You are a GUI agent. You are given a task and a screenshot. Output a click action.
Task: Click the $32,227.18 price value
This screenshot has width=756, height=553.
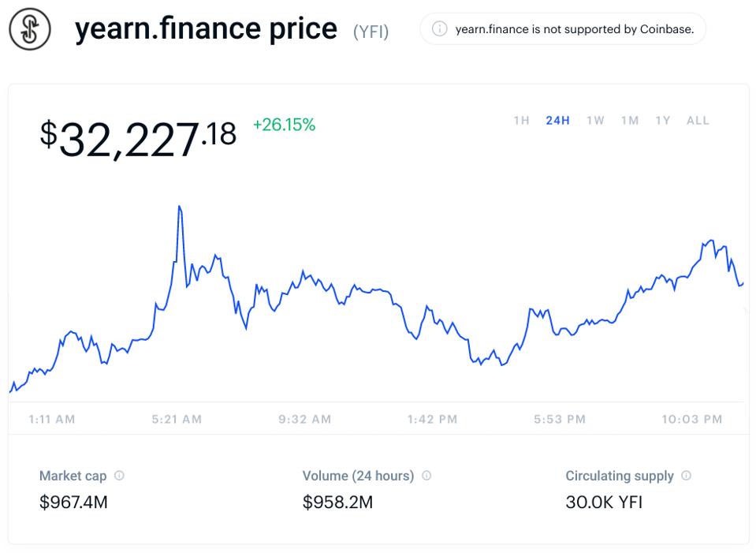pyautogui.click(x=138, y=138)
